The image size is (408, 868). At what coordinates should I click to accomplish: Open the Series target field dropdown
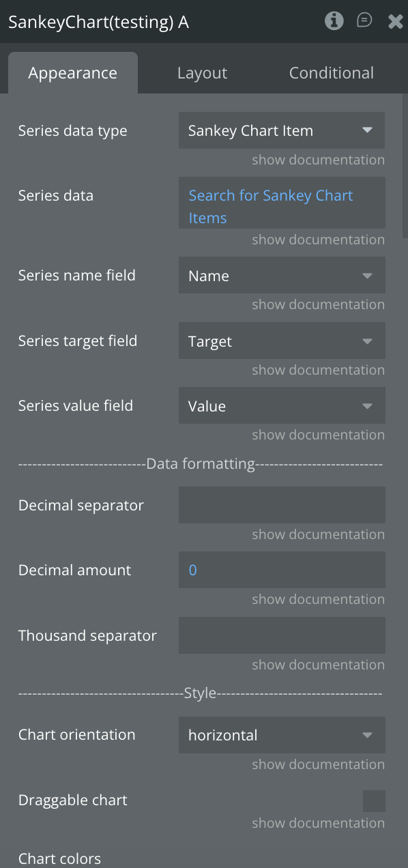(282, 341)
